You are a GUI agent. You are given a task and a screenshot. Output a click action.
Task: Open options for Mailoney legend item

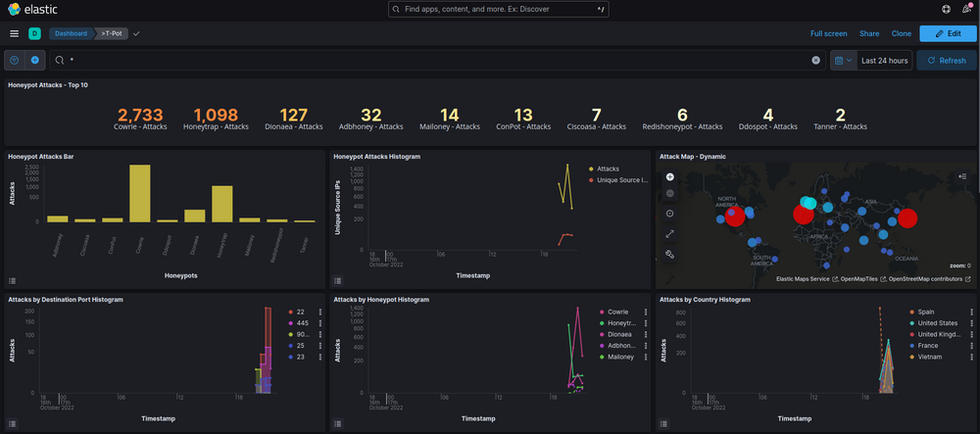coord(646,357)
